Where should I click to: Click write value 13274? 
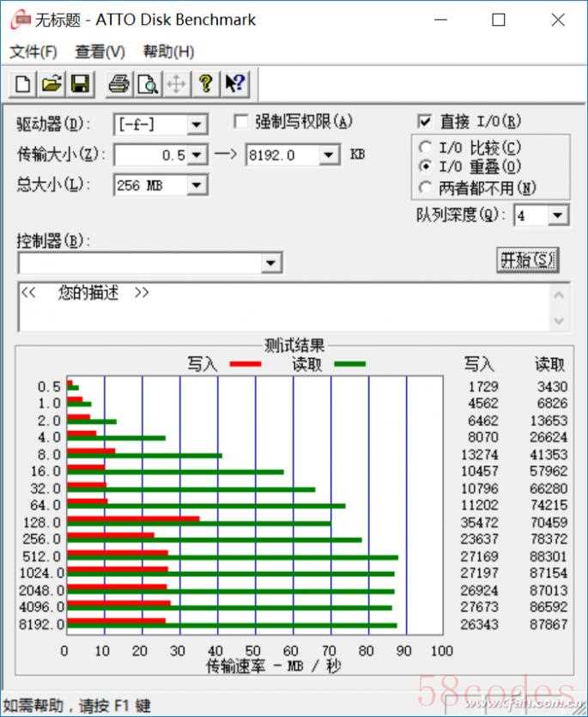point(479,454)
